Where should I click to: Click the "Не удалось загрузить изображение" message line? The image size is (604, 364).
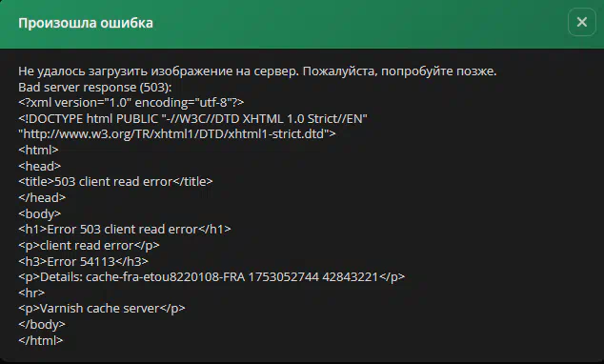257,71
